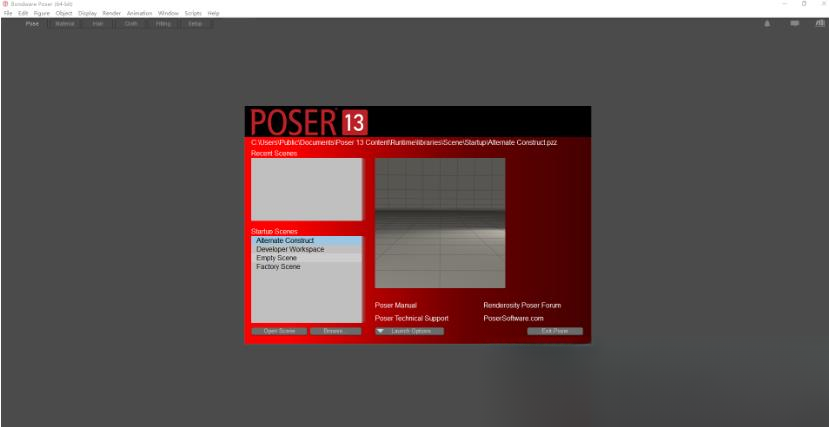Click the Poser app icon in title bar
Image resolution: width=829 pixels, height=427 pixels.
coord(5,4)
